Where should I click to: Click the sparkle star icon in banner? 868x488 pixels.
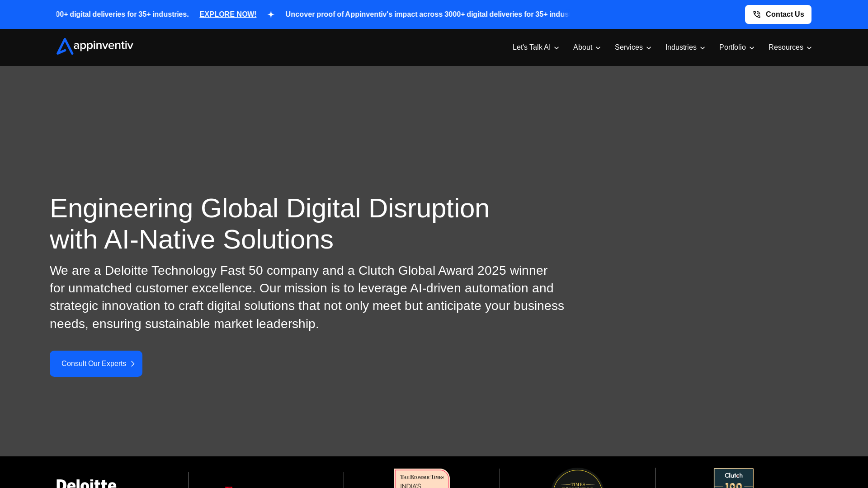coord(271,14)
